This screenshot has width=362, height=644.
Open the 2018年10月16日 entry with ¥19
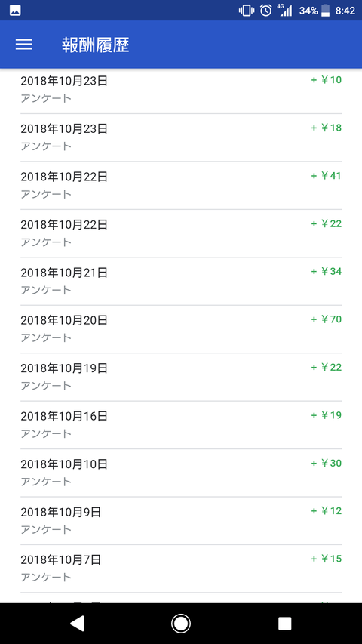coord(181,425)
